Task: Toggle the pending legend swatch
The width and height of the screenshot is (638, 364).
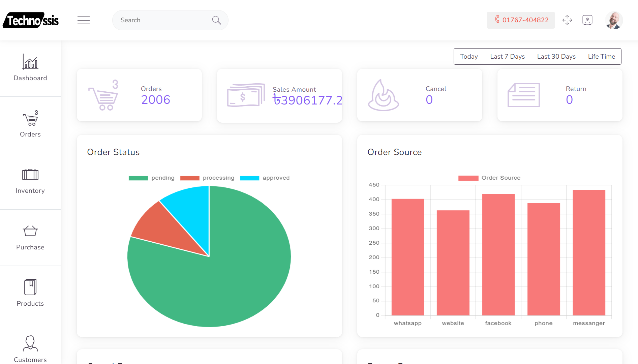Action: pos(138,178)
